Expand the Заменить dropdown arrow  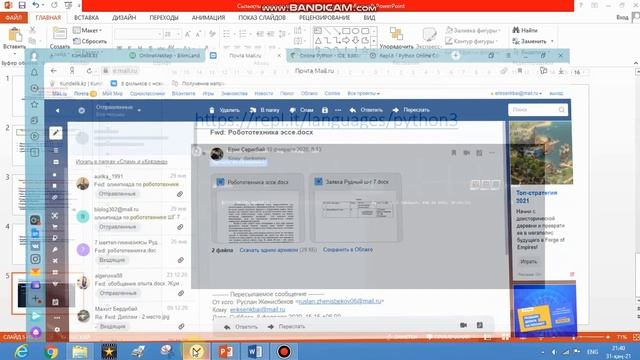click(x=552, y=41)
